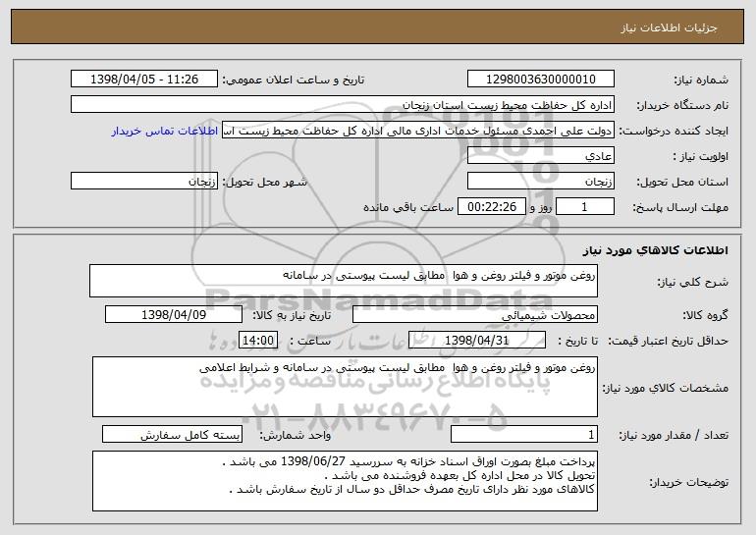Click the شرح کلی نیاز description box
756x535 pixels.
[x=344, y=281]
